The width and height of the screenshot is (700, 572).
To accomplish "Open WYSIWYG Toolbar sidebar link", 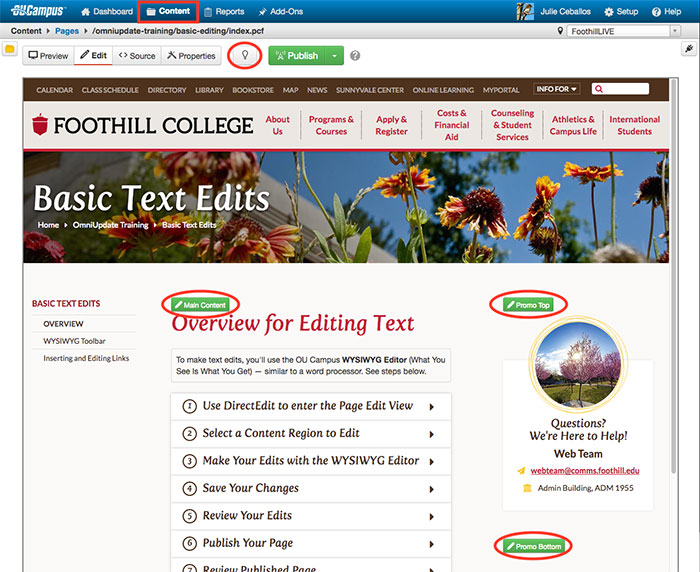I will [x=74, y=341].
